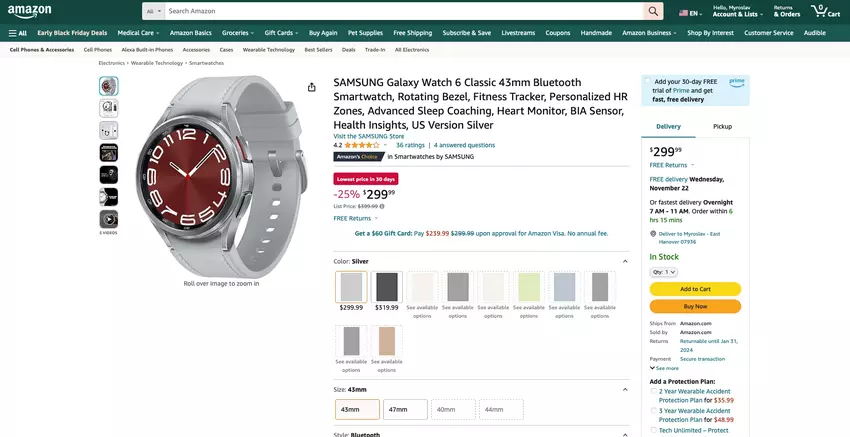Collapse the Color section chevron
The height and width of the screenshot is (437, 850).
click(625, 261)
